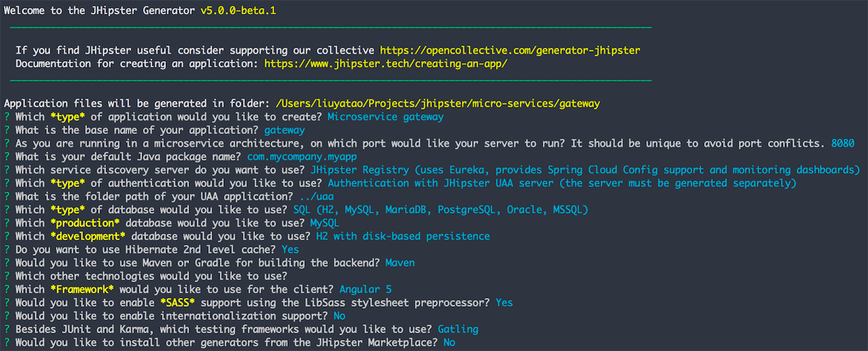
Task: Click the base name answer 'gateway'
Action: coord(284,130)
